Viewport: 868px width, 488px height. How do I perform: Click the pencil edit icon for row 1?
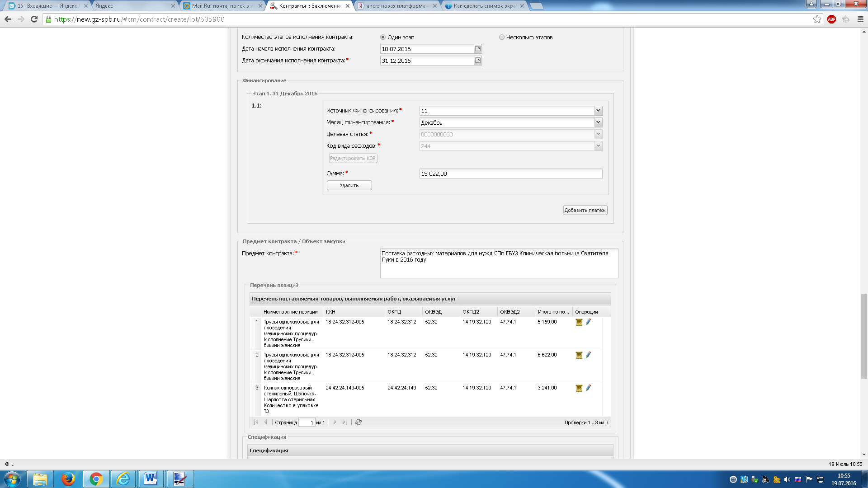pyautogui.click(x=588, y=322)
